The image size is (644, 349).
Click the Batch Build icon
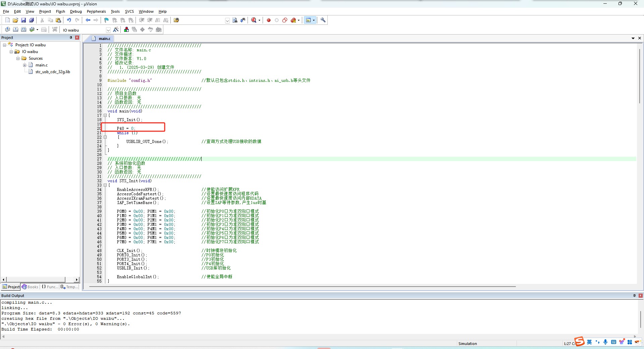pos(32,30)
